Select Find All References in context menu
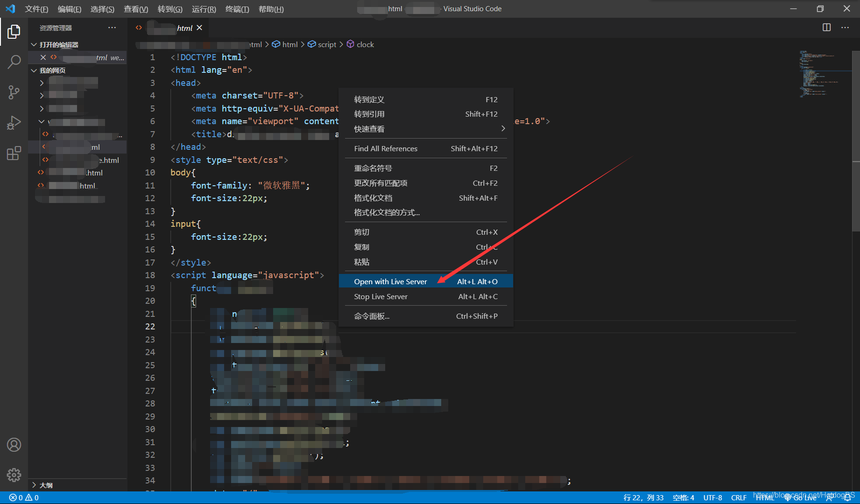 [x=426, y=148]
